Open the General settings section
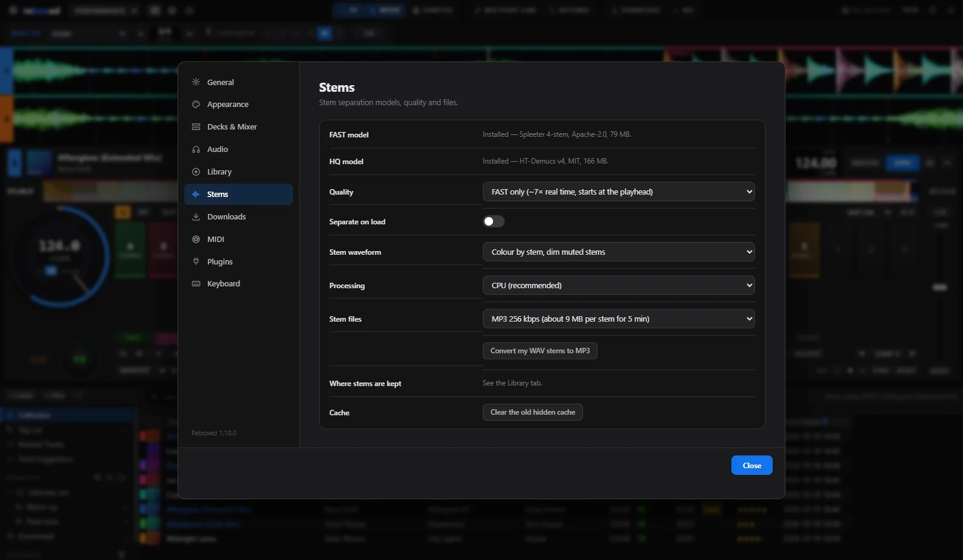963x560 pixels. point(238,82)
